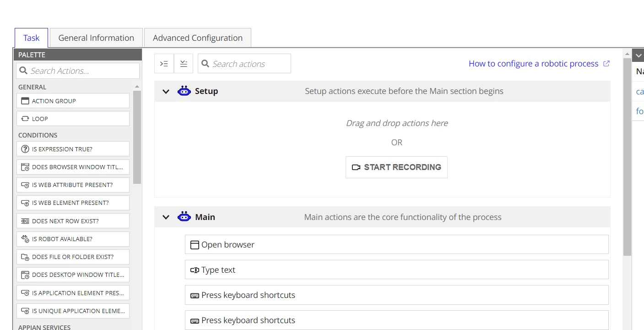The height and width of the screenshot is (330, 644).
Task: Collapse the right-side panel chevron
Action: click(x=639, y=55)
